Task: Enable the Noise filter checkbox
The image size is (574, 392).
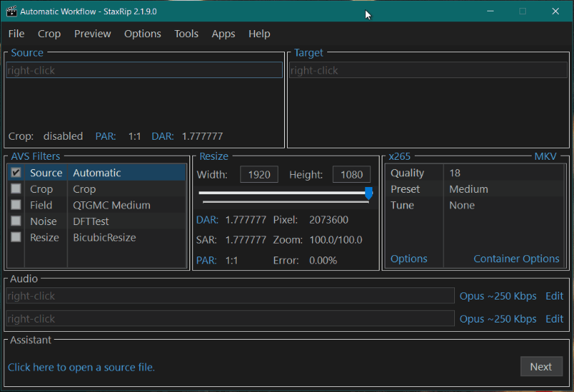Action: pyautogui.click(x=16, y=221)
